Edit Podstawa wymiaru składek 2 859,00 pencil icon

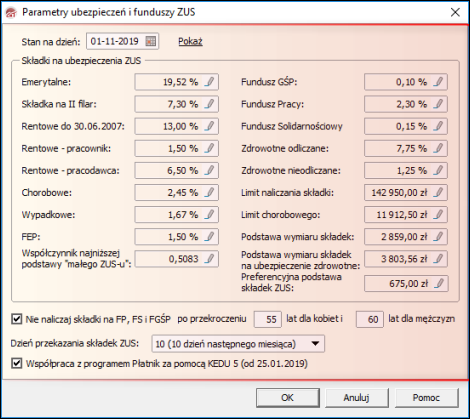point(438,237)
